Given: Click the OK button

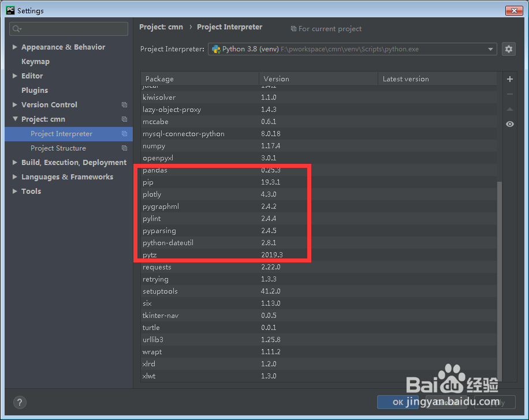Looking at the screenshot, I should [x=398, y=402].
